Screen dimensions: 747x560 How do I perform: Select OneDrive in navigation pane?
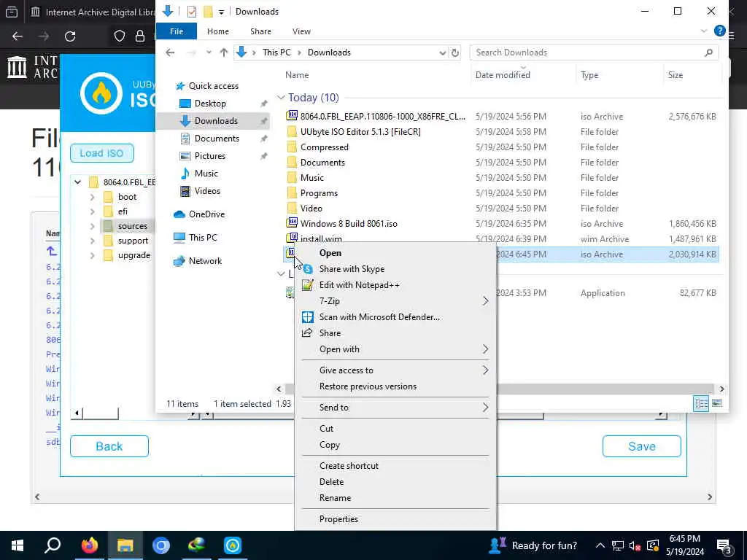pyautogui.click(x=206, y=214)
